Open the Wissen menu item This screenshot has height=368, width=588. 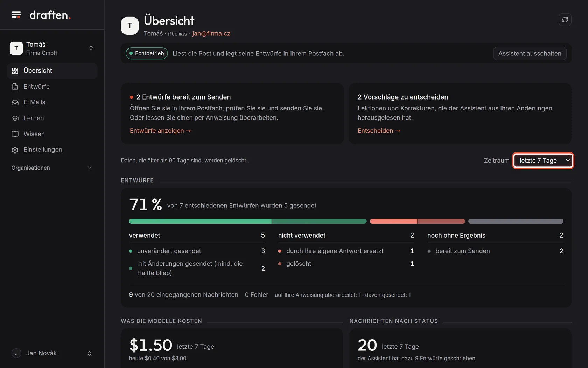point(52,134)
